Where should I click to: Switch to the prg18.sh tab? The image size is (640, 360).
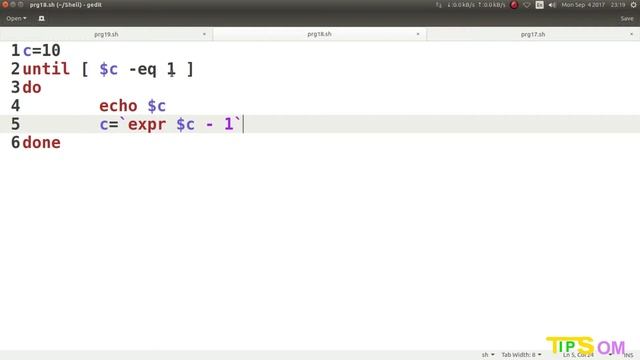point(319,34)
